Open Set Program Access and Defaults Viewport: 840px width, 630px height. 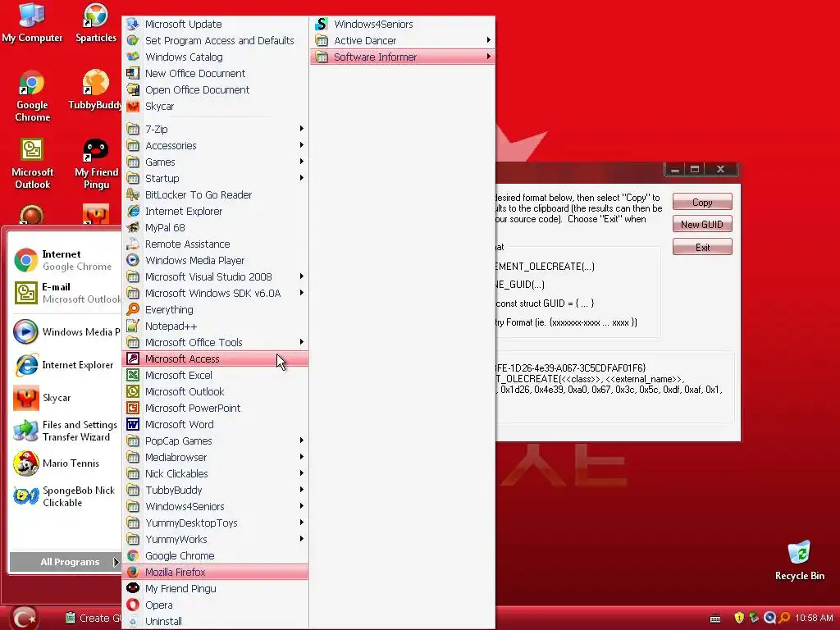[x=216, y=41]
